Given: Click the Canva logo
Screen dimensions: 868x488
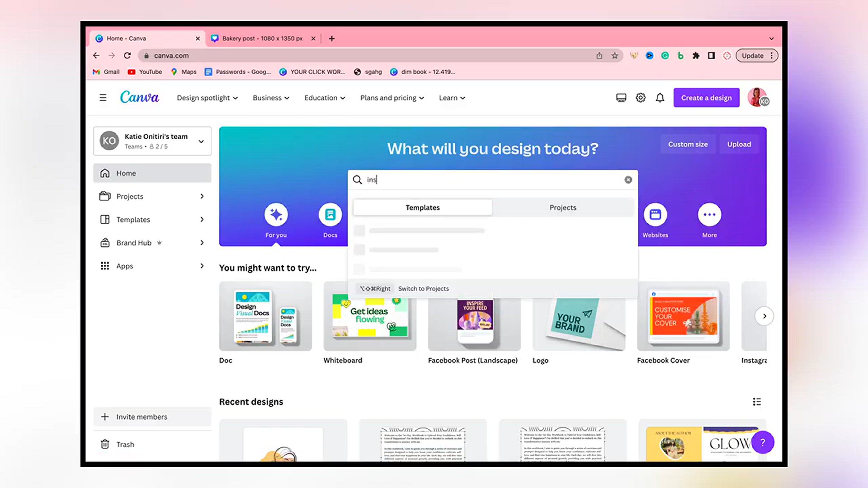Looking at the screenshot, I should pyautogui.click(x=139, y=97).
